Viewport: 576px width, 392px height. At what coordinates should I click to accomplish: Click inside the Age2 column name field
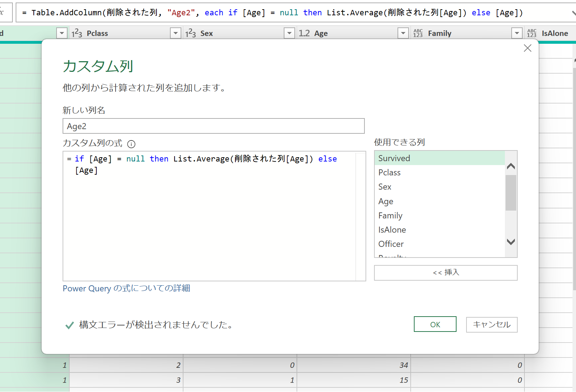[213, 126]
